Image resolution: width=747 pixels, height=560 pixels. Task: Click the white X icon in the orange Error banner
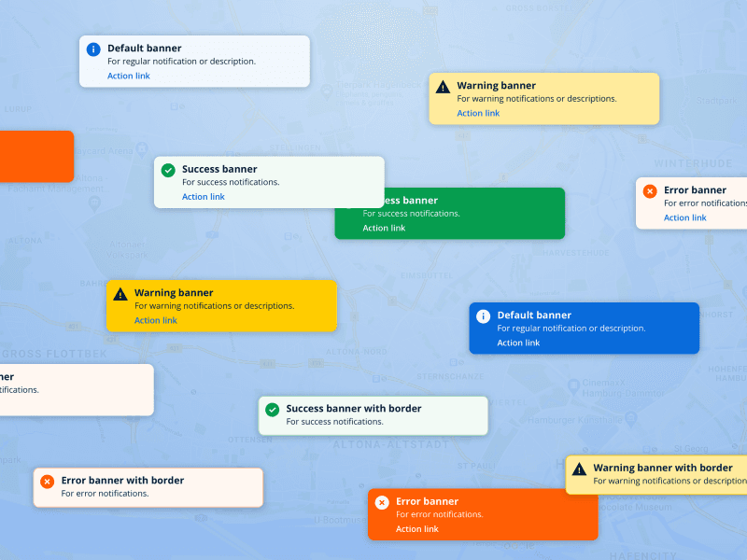tap(382, 502)
